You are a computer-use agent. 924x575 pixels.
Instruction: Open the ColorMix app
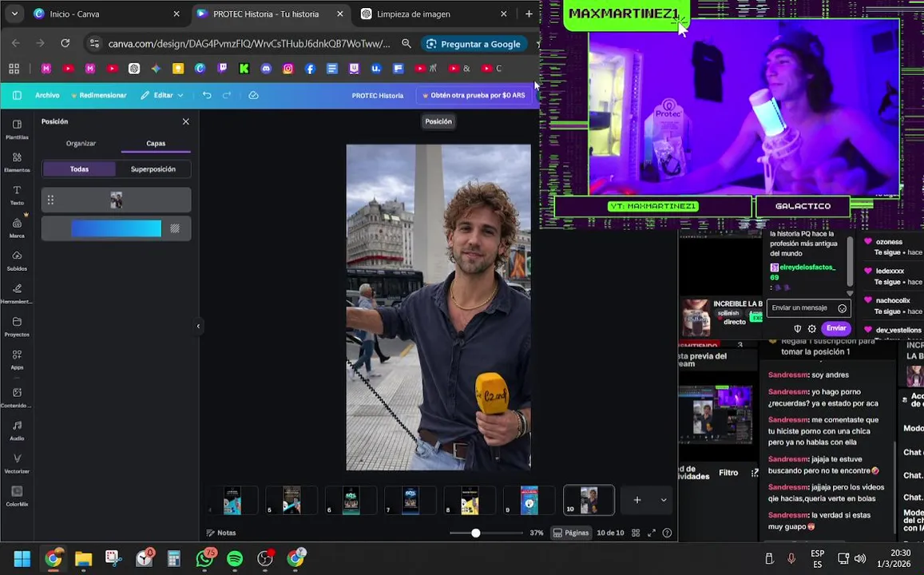pos(17,496)
